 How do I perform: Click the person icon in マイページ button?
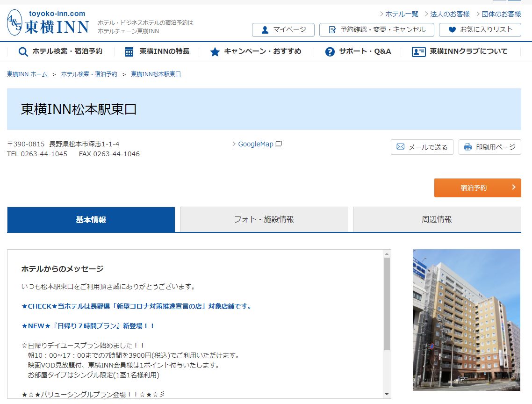pos(265,30)
